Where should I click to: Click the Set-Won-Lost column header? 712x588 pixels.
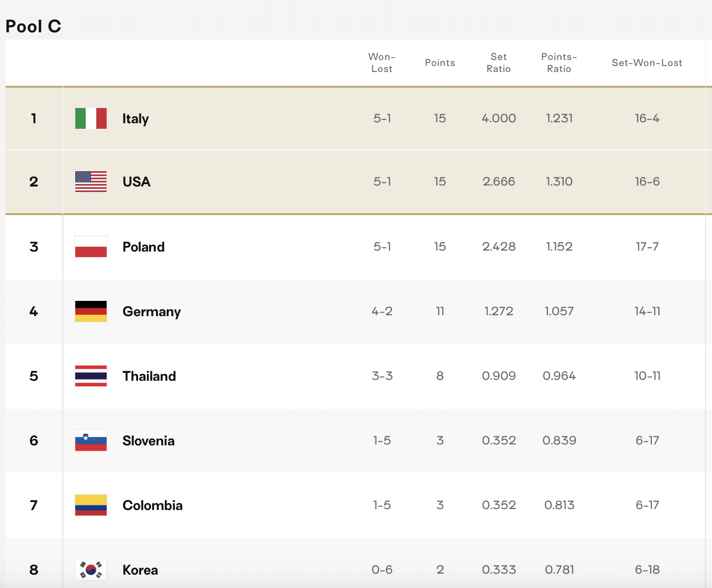(x=647, y=63)
